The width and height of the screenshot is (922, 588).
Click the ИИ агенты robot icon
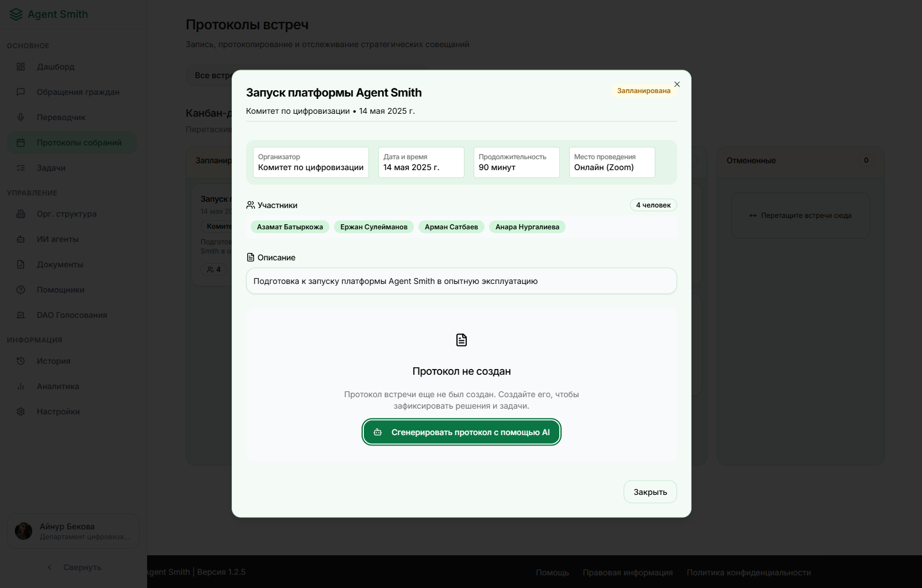tap(21, 239)
